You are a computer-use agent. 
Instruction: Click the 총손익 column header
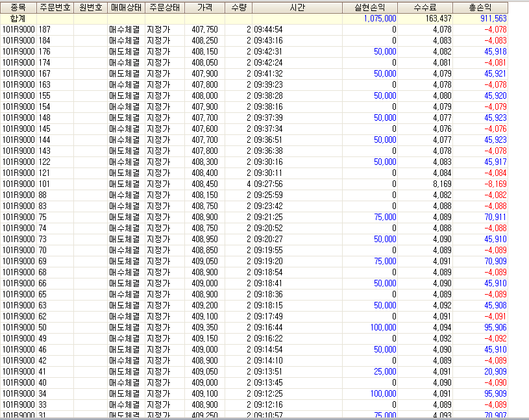(x=480, y=7)
